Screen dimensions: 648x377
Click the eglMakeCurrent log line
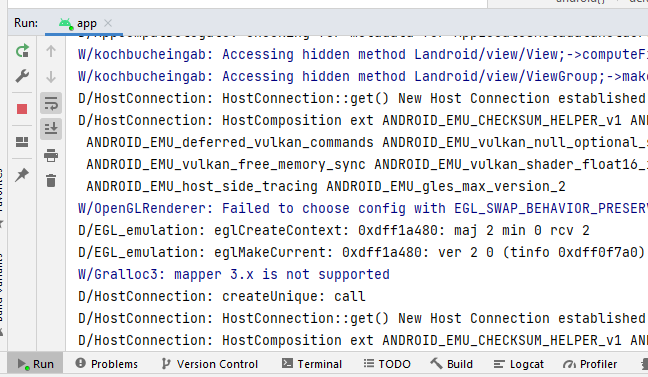click(362, 252)
